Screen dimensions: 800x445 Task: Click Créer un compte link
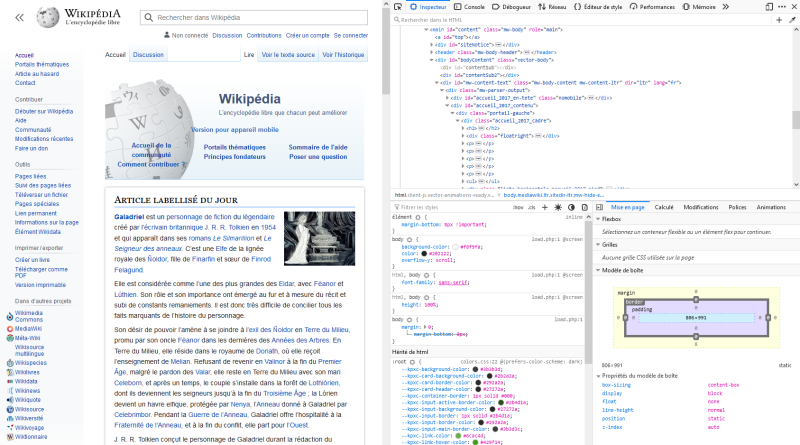308,35
